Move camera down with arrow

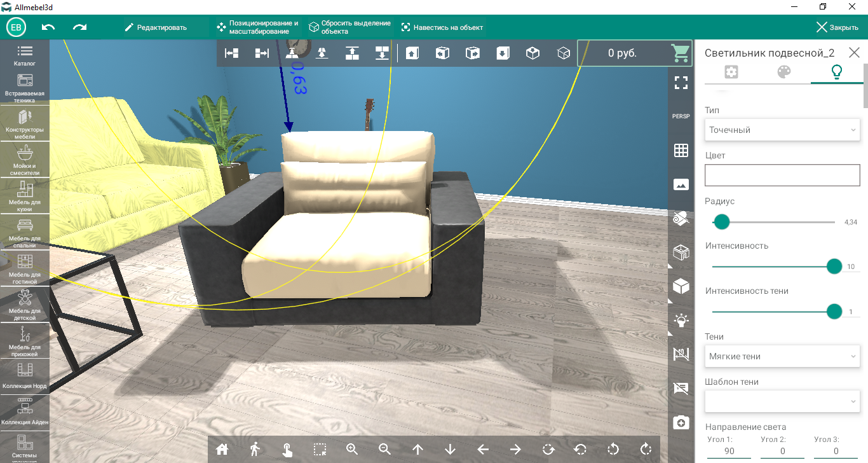tap(451, 449)
